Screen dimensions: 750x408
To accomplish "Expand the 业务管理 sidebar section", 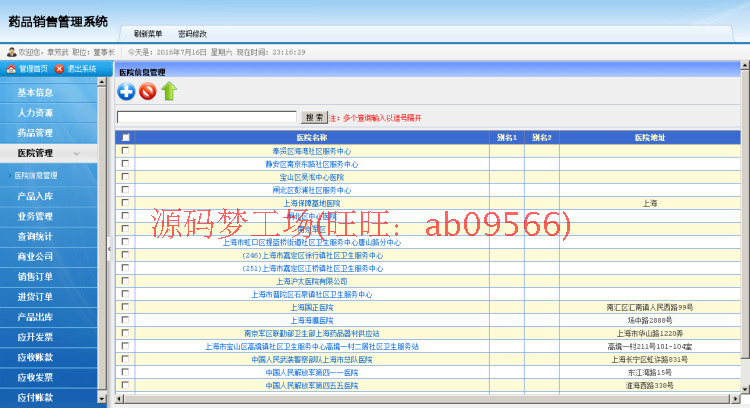I will click(x=35, y=216).
